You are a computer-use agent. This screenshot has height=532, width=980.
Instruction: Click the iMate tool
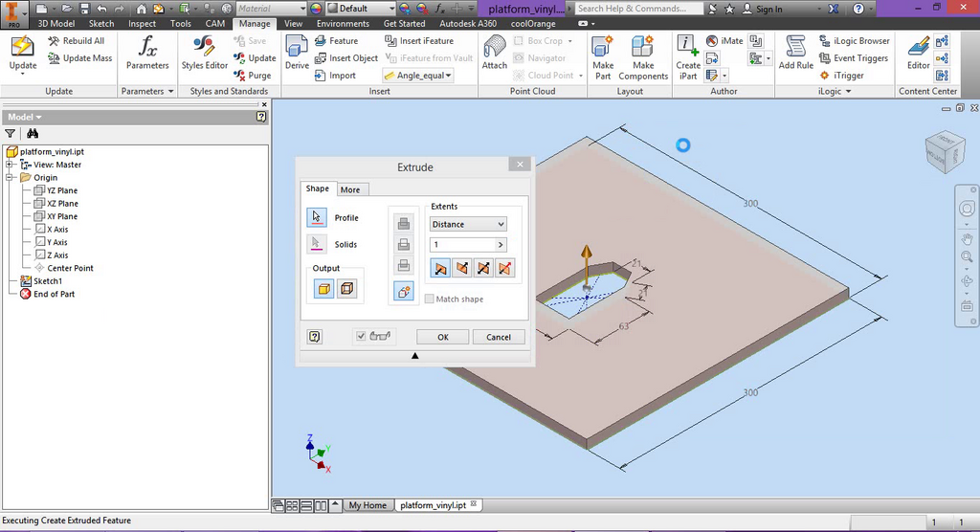tap(724, 40)
